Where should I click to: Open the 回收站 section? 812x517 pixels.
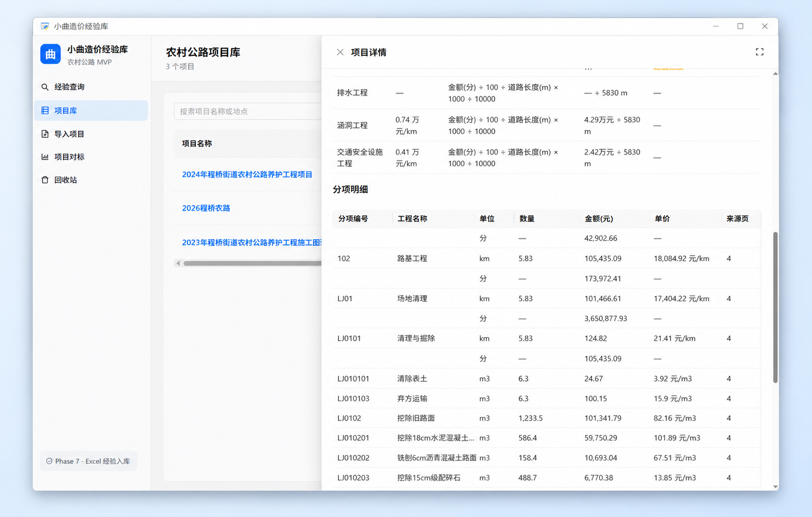[91, 180]
